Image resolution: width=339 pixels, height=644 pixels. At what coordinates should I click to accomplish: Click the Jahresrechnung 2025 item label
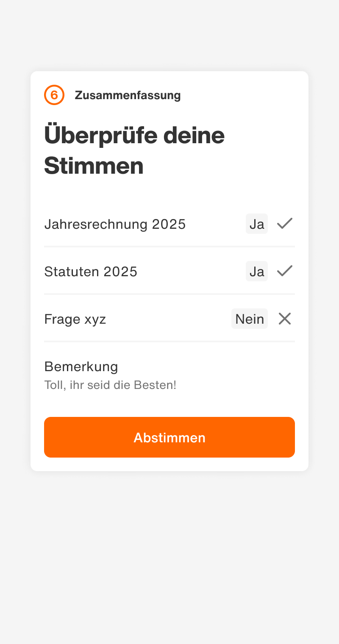[115, 224]
